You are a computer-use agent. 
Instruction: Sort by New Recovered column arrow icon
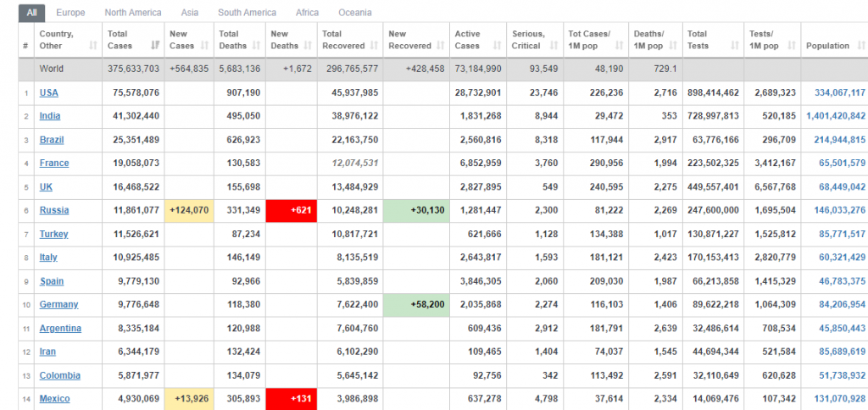click(x=441, y=46)
